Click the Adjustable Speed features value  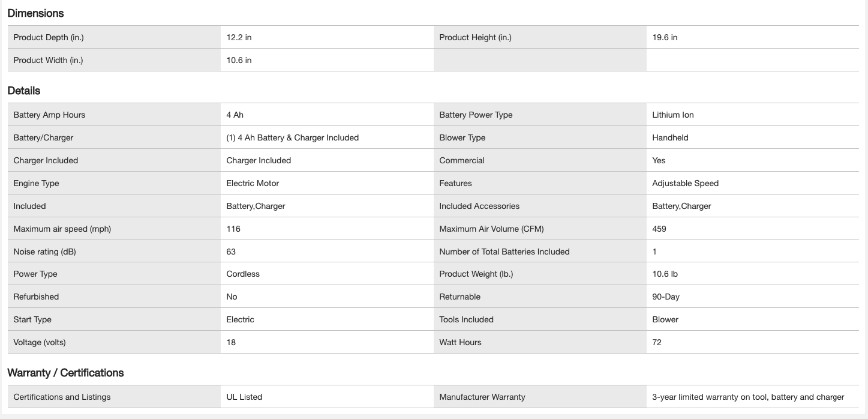click(685, 183)
